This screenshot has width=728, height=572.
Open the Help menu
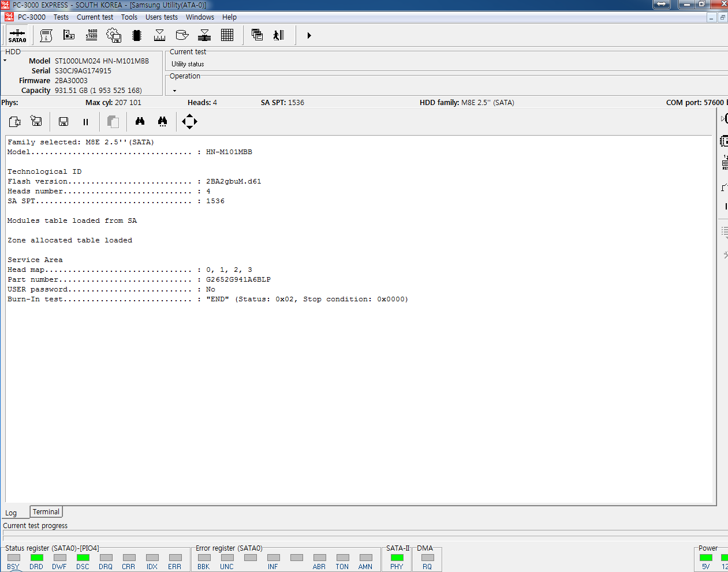(x=229, y=17)
